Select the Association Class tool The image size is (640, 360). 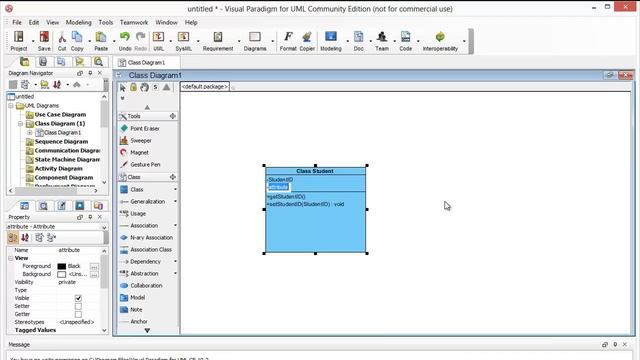pos(146,249)
